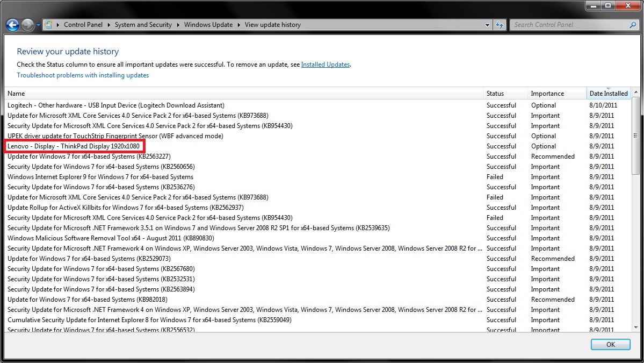Select Security Update for Windows 7 KB2563894

[318, 289]
